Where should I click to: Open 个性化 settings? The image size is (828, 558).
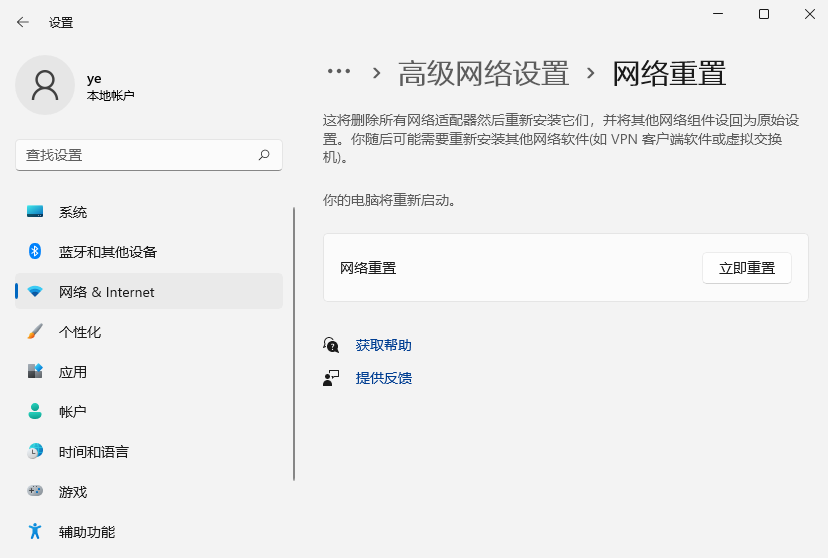coord(149,332)
